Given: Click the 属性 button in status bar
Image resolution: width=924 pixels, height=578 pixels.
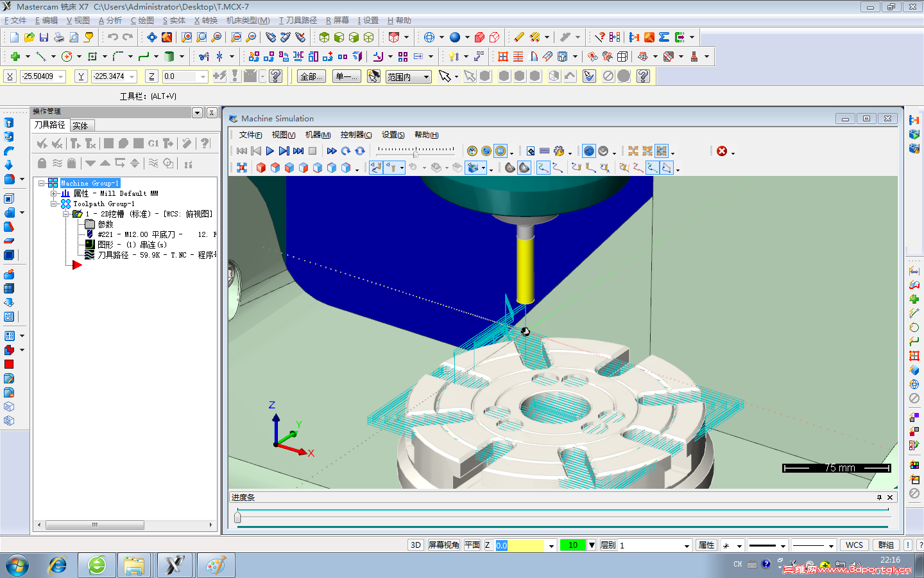Looking at the screenshot, I should coord(706,545).
